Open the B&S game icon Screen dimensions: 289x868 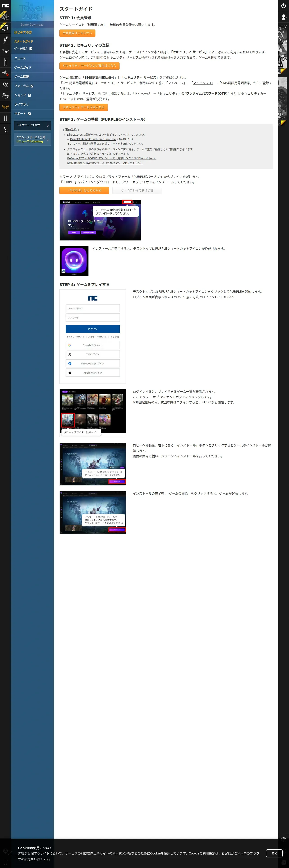[5, 96]
